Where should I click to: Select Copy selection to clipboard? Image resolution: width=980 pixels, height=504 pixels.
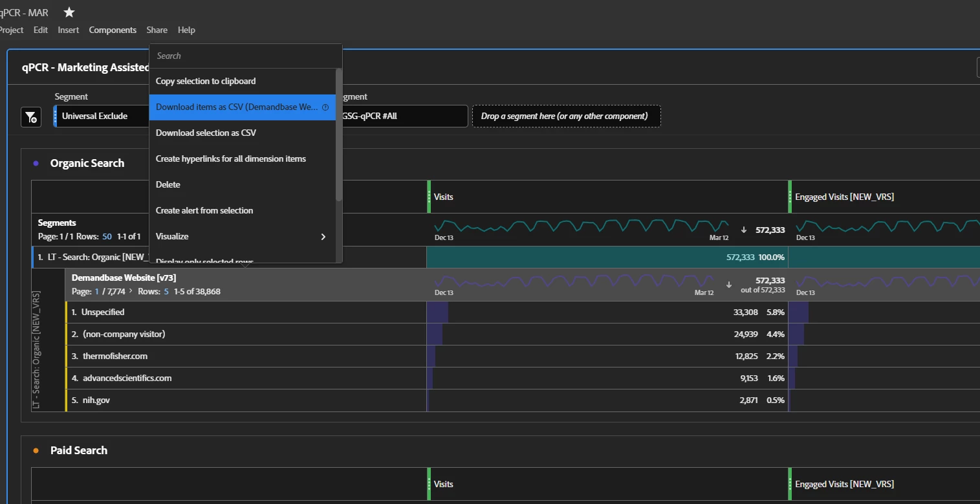point(243,82)
